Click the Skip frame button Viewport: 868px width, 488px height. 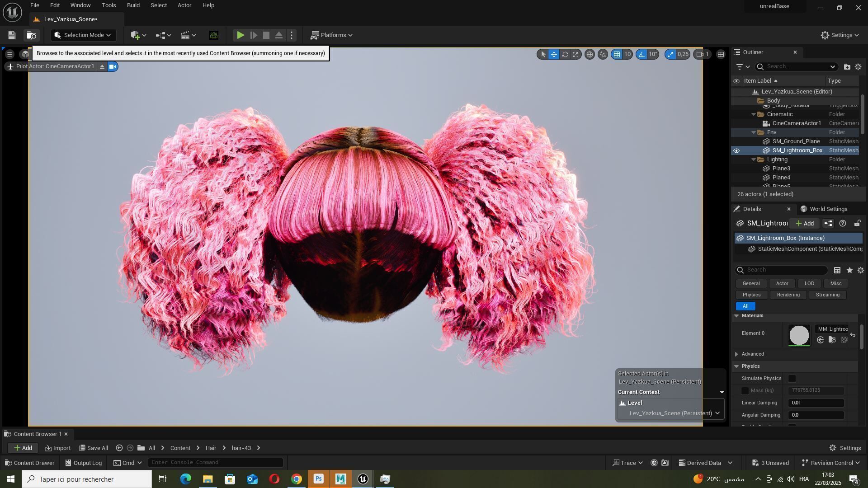254,35
